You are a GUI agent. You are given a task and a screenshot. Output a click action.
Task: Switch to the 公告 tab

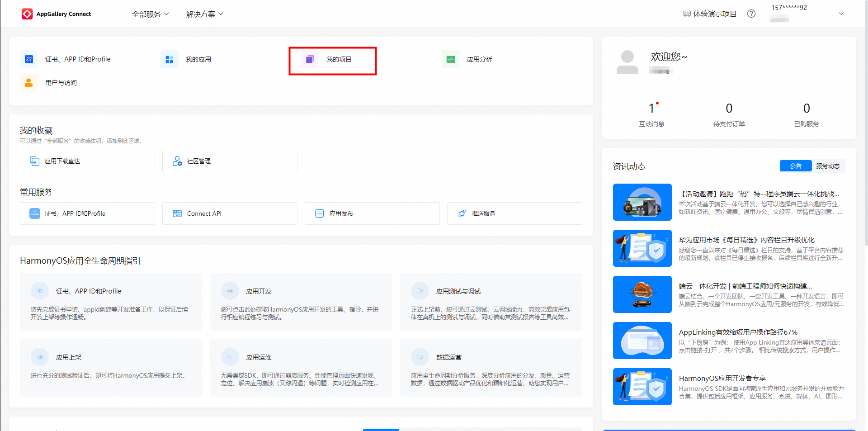point(796,166)
